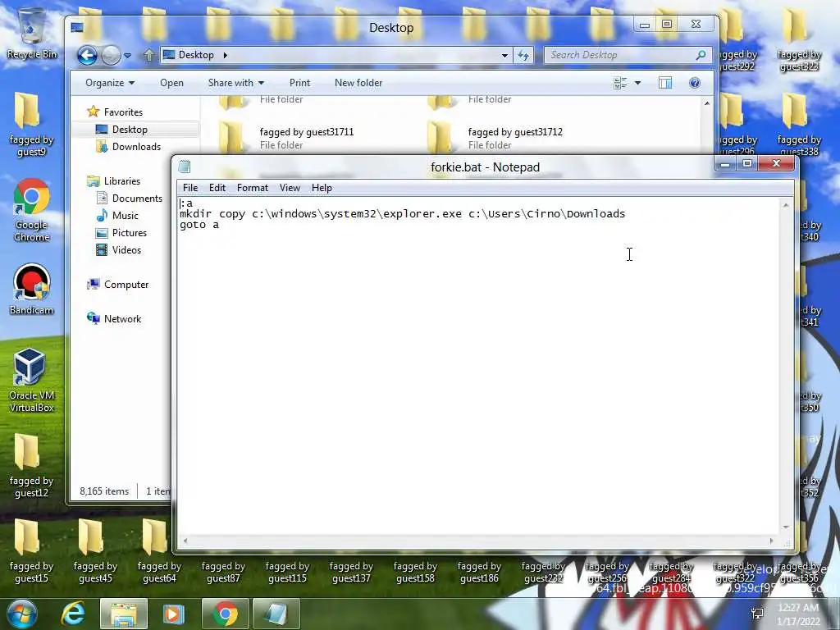Open Internet Explorer from taskbar

click(x=73, y=614)
